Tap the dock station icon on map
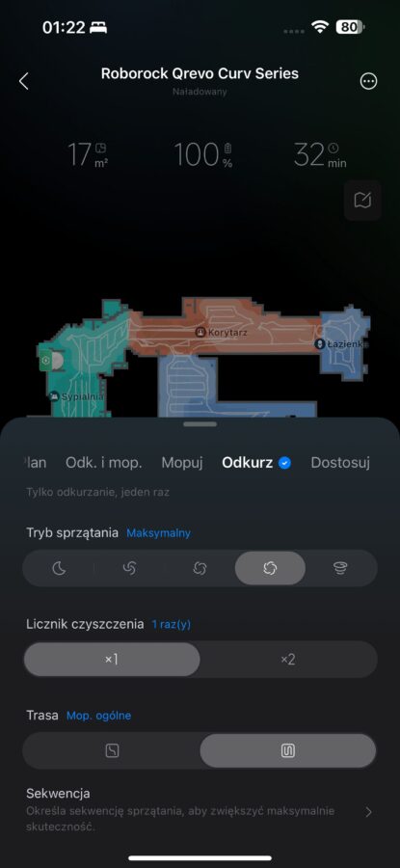The height and width of the screenshot is (868, 400). (x=45, y=361)
